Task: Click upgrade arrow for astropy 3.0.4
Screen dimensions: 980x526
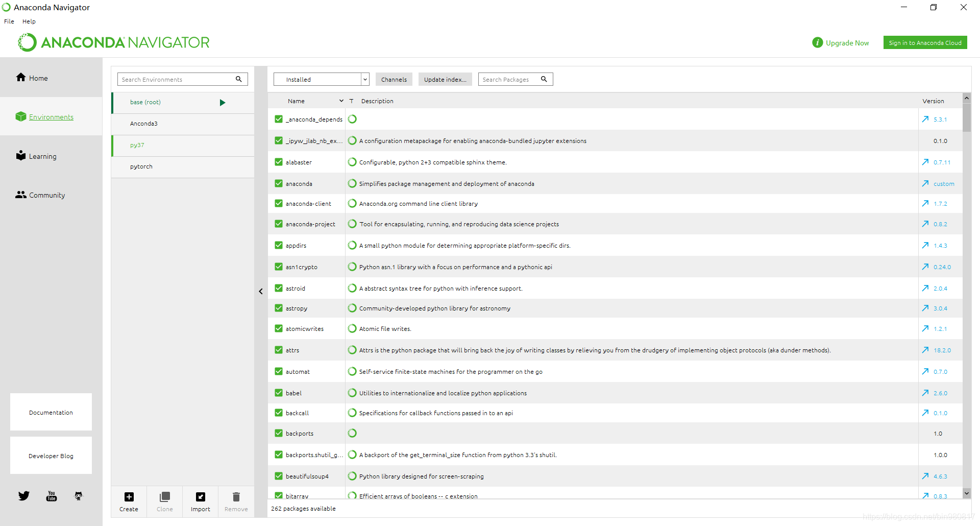Action: coord(925,308)
